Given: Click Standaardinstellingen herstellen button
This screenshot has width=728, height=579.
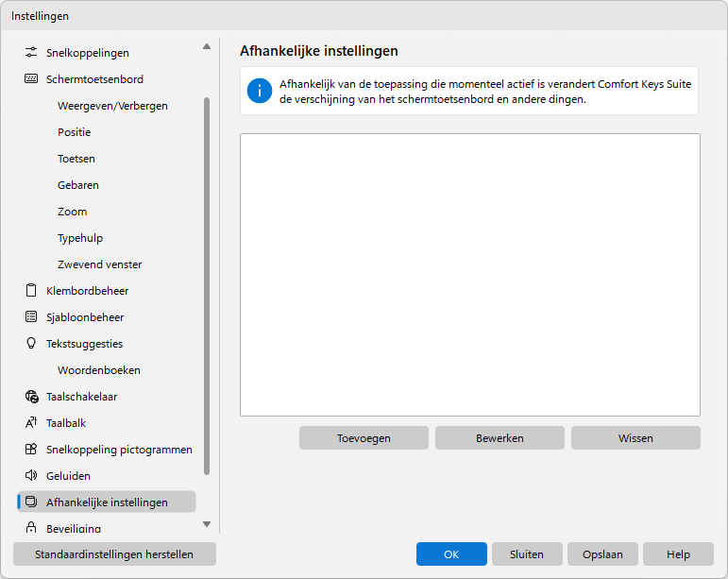Looking at the screenshot, I should (114, 554).
